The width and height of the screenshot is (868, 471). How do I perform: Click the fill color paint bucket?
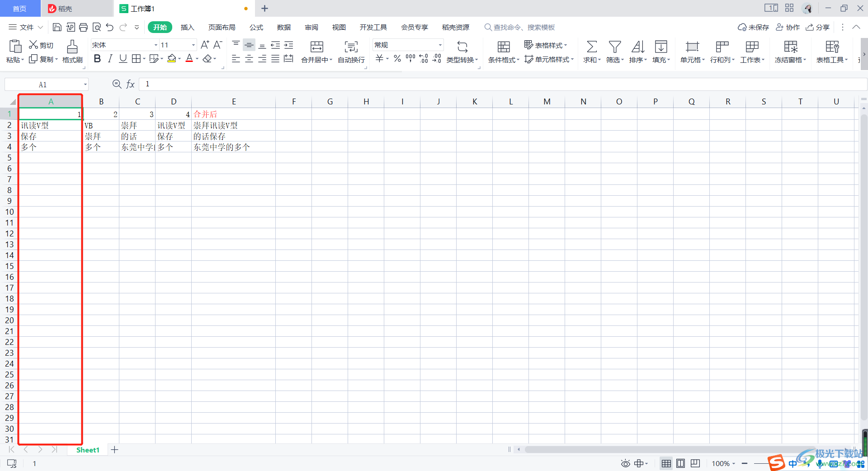[171, 59]
